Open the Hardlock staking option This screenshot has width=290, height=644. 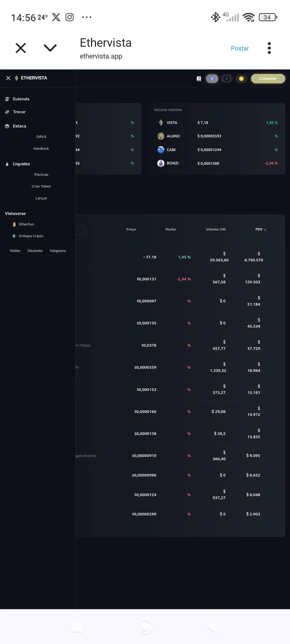pos(41,148)
